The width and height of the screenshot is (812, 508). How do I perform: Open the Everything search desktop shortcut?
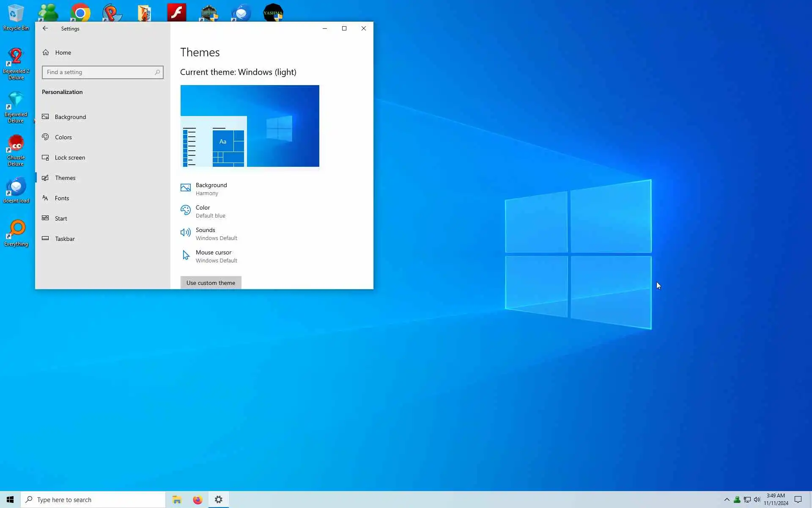coord(16,233)
